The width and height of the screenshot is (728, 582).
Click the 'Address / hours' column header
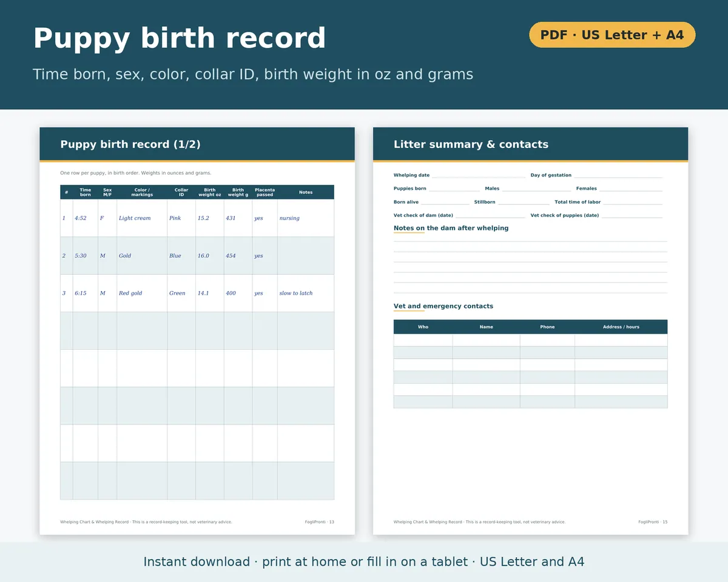coord(621,327)
